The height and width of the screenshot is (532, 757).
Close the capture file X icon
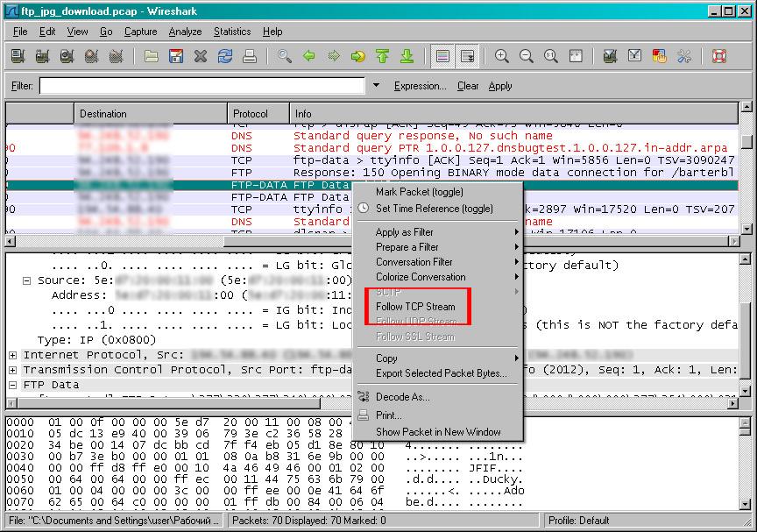[x=201, y=56]
